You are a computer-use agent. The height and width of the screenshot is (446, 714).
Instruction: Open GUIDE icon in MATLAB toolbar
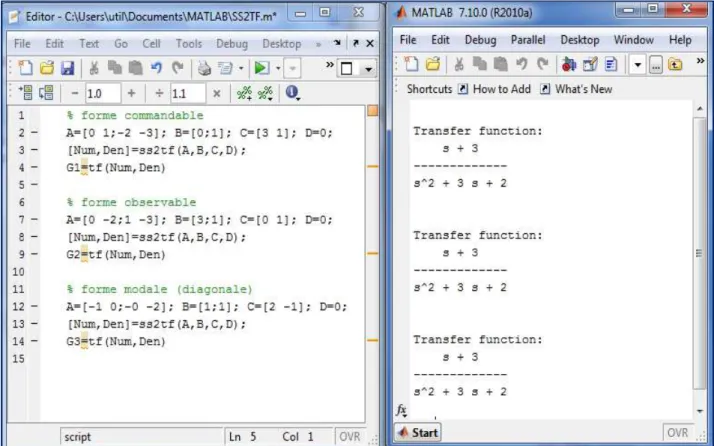pyautogui.click(x=590, y=65)
